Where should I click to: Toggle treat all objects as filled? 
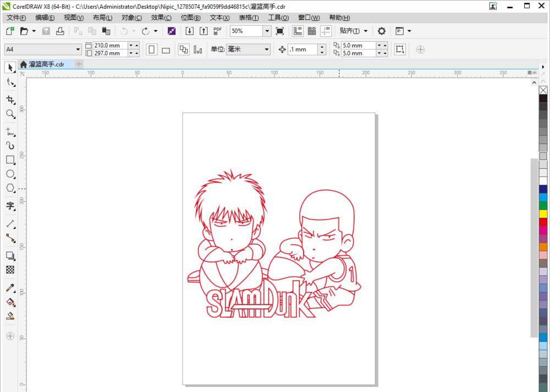399,49
